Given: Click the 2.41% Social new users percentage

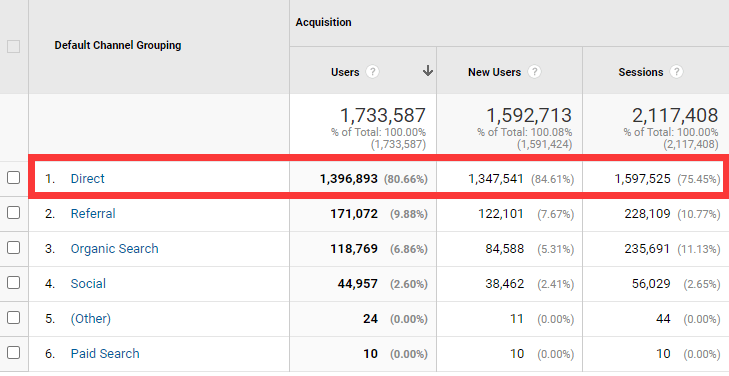Looking at the screenshot, I should point(555,284).
